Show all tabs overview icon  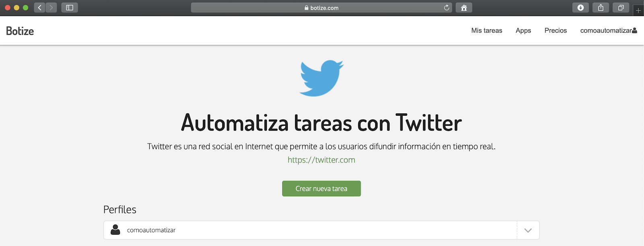point(621,8)
